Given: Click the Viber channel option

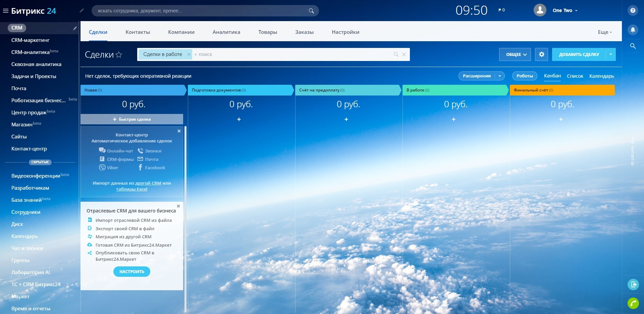Looking at the screenshot, I should click(109, 168).
